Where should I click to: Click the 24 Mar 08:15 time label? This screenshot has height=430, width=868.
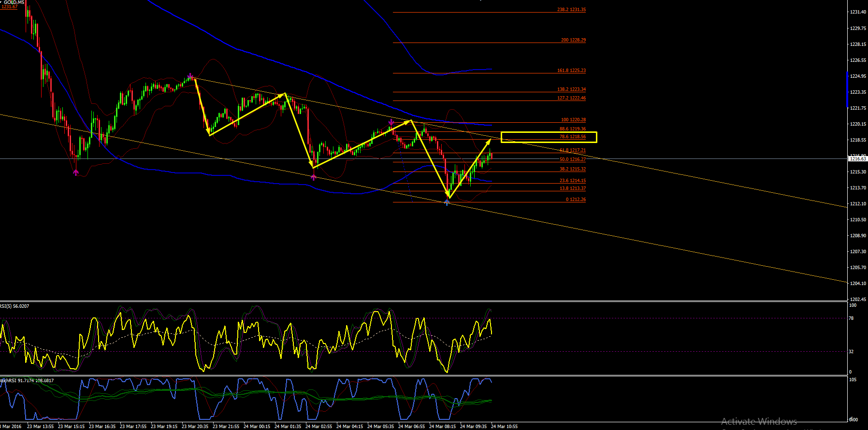[x=443, y=427]
